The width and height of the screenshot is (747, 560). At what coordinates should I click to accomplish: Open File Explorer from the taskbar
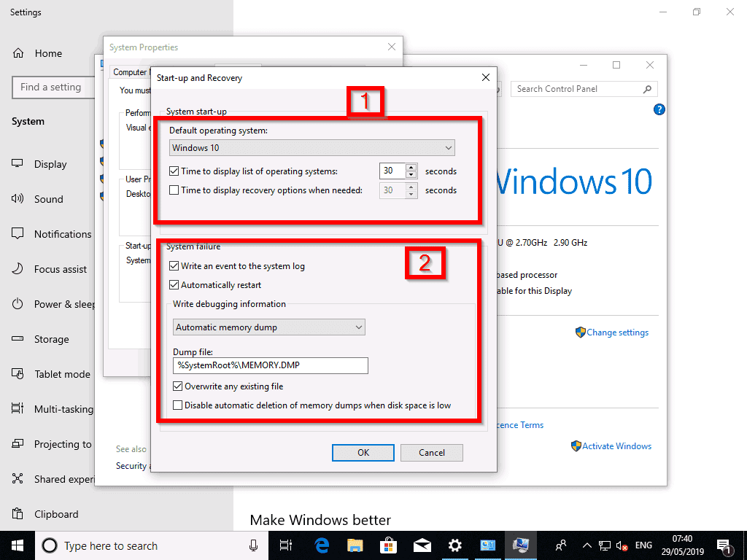pyautogui.click(x=355, y=545)
